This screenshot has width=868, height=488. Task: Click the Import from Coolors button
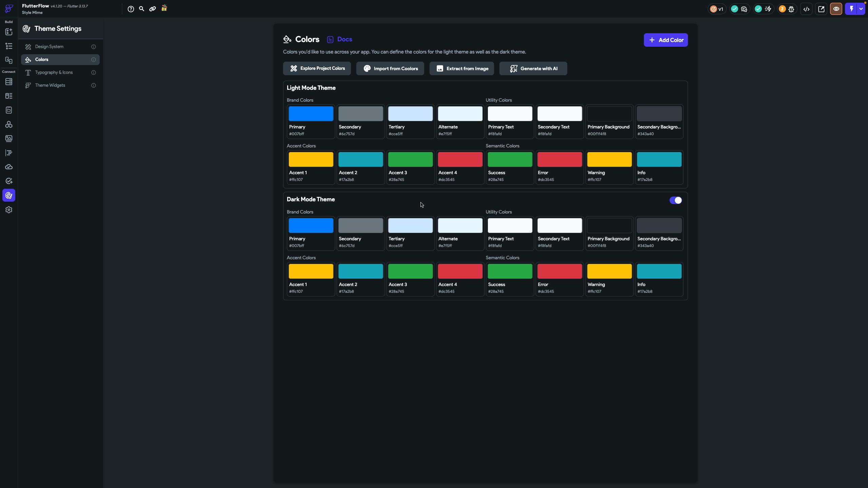(390, 68)
